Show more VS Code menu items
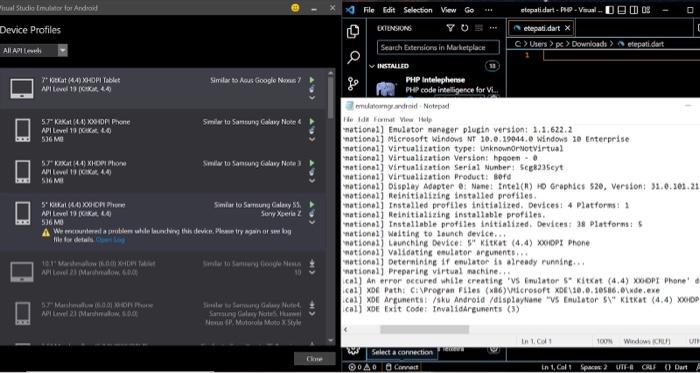This screenshot has width=700, height=373. click(x=488, y=10)
